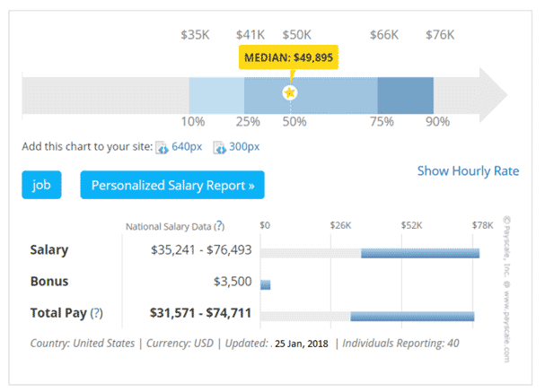Click the MEDIAN: $49,895 yellow tooltip
Screen dimensions: 545x392
pyautogui.click(x=290, y=57)
